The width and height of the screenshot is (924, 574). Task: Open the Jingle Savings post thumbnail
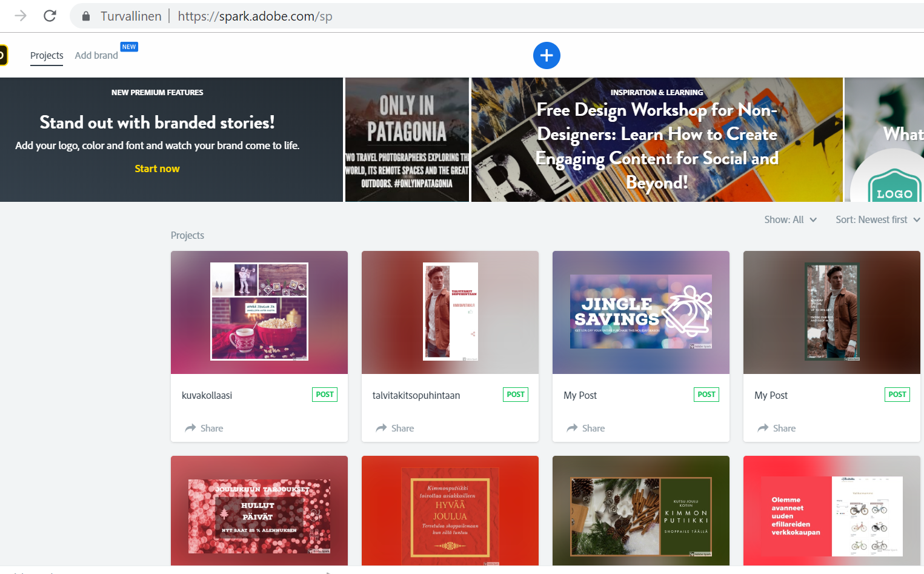(x=640, y=312)
